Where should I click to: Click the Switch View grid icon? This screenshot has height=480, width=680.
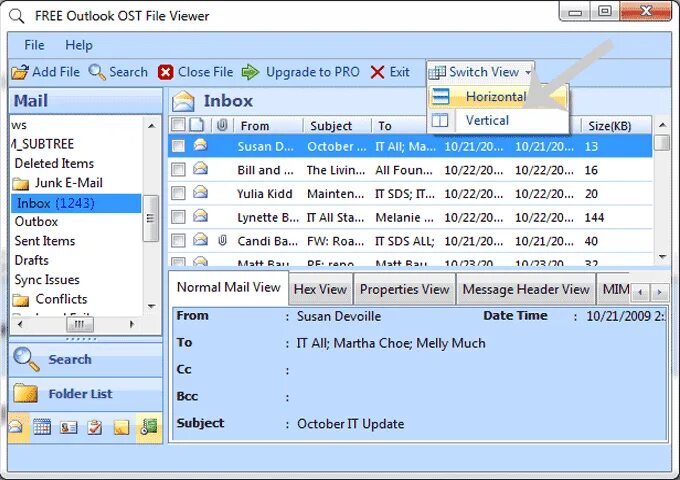coord(437,72)
